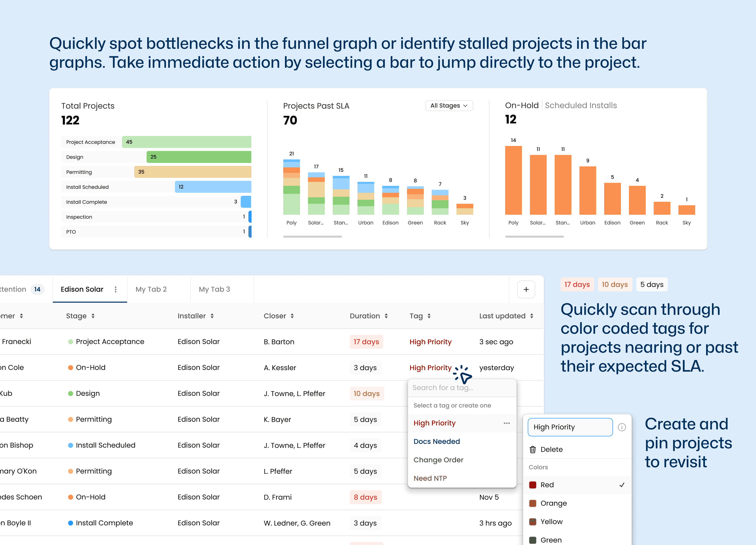Click 8 days duration in Schoen row
Viewport: 756px width, 545px height.
pos(365,497)
